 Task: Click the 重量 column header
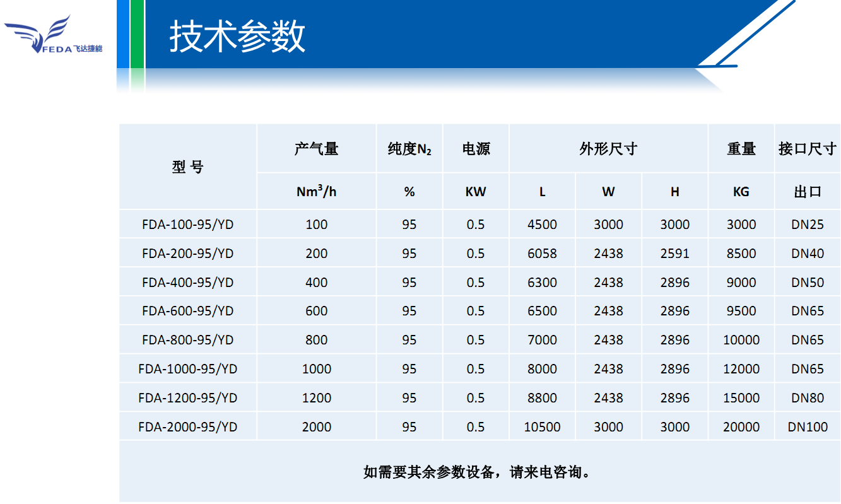741,149
